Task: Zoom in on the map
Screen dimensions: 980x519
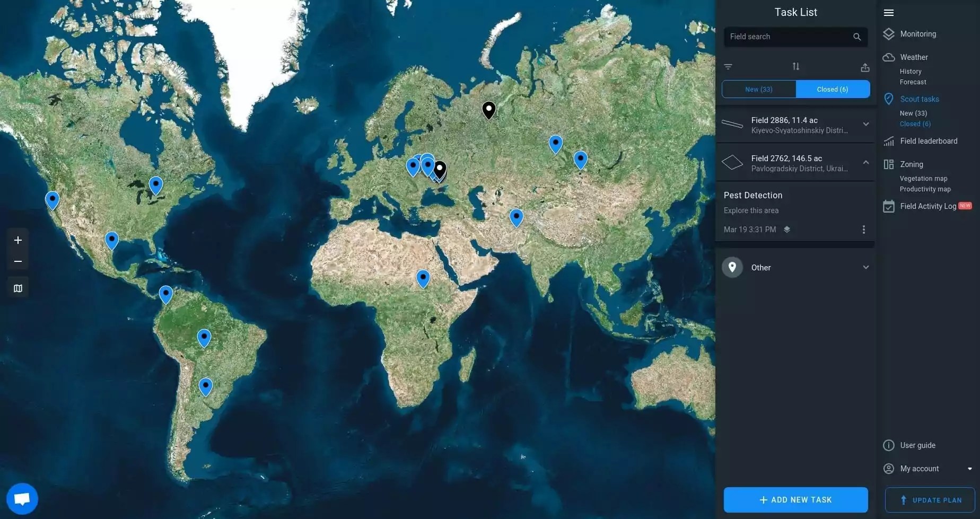Action: pyautogui.click(x=18, y=240)
